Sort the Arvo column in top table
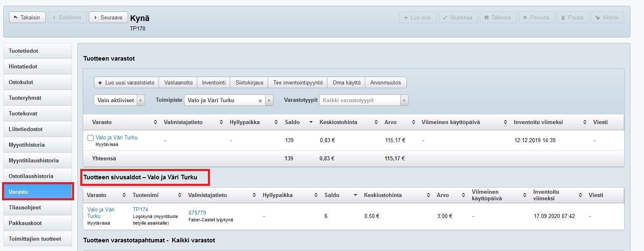Image resolution: width=644 pixels, height=251 pixels. pyautogui.click(x=413, y=122)
